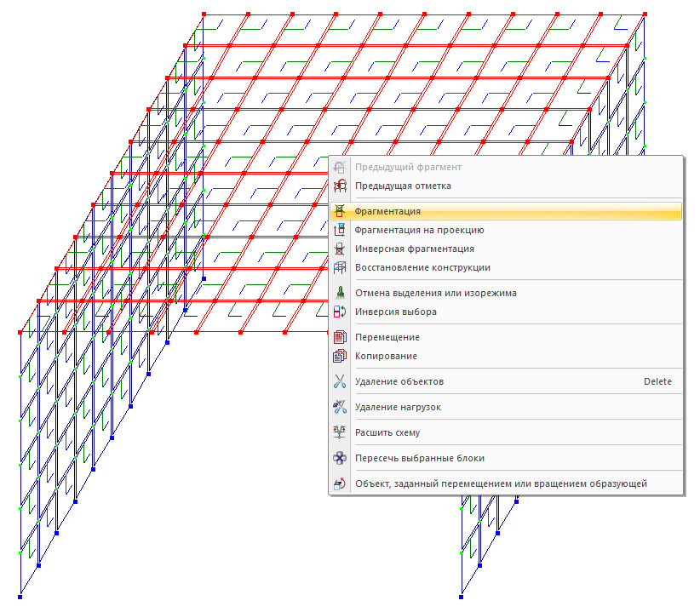This screenshot has height=612, width=700.
Task: Choose Пересечь выбранные блоки
Action: coord(506,458)
